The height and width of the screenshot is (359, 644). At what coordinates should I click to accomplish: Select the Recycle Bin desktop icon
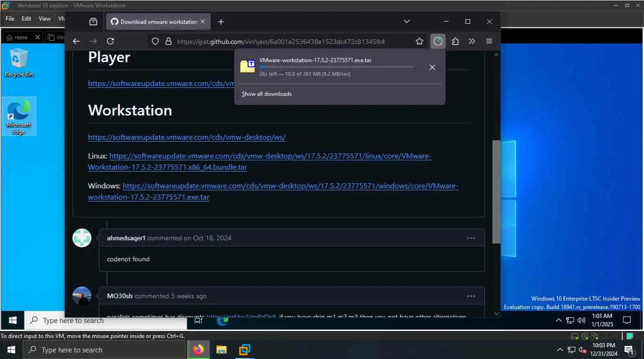tap(19, 63)
